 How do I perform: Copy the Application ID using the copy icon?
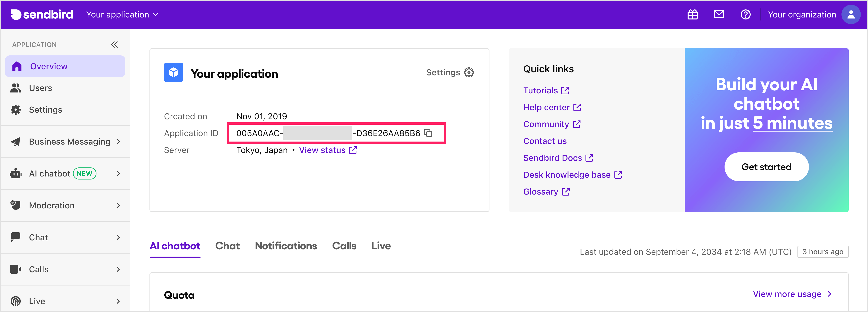pos(429,133)
